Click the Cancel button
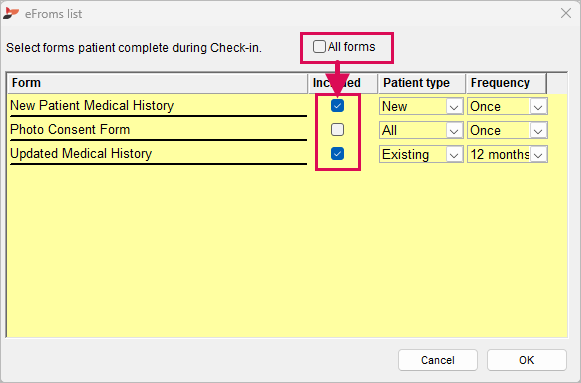Screen dimensions: 581x383 pyautogui.click(x=438, y=360)
